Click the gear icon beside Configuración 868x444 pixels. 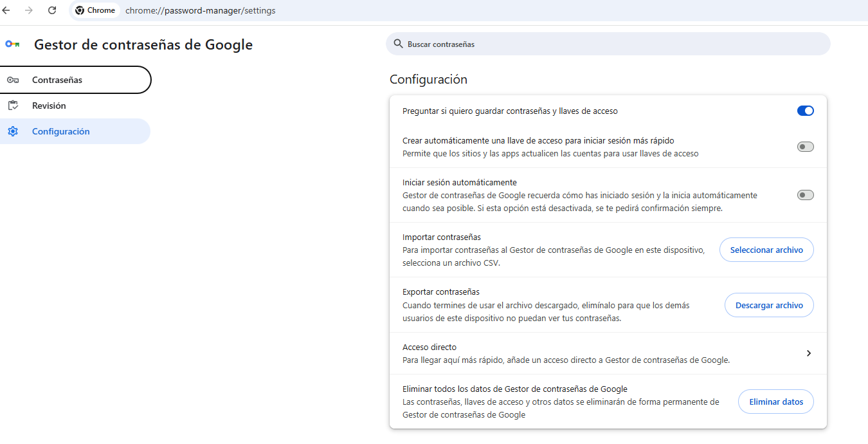coord(13,131)
